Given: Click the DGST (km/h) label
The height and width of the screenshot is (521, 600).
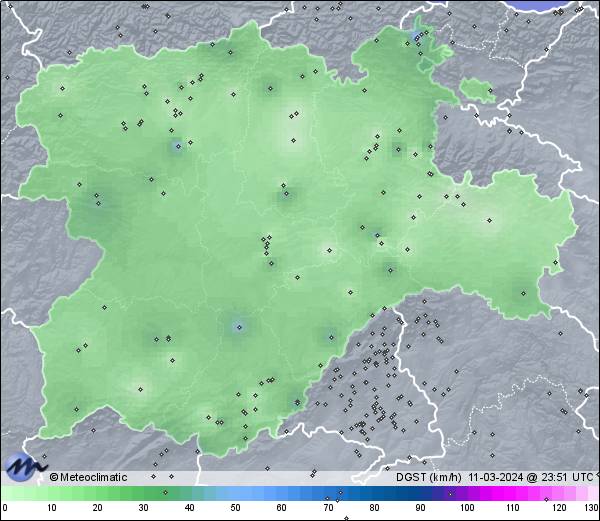Looking at the screenshot, I should point(429,477).
